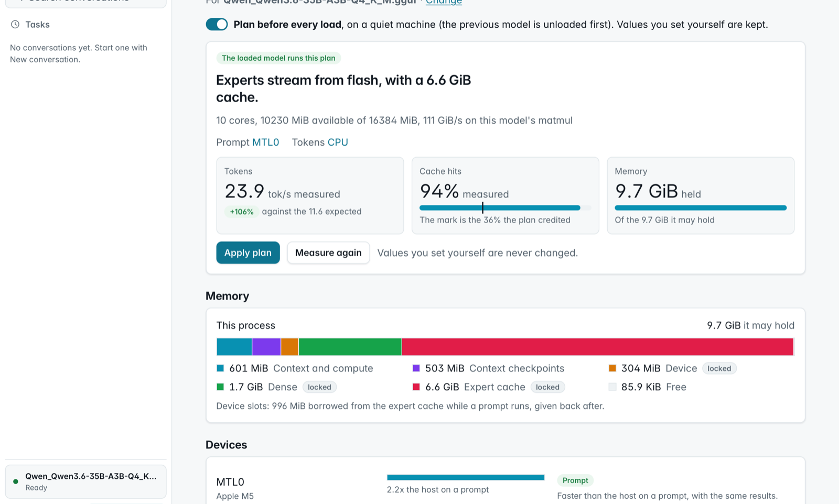Click the green Prompt badge in Devices
This screenshot has height=504, width=839.
(x=575, y=480)
